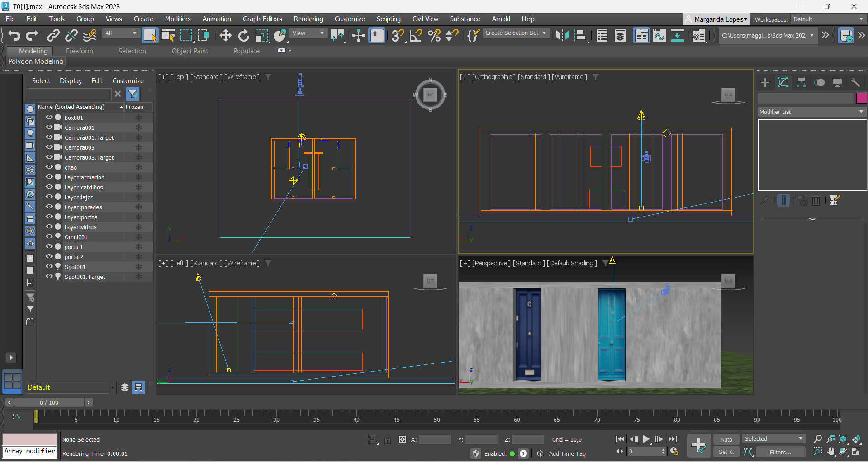
Task: Open the Utilities wrench panel
Action: tap(855, 82)
